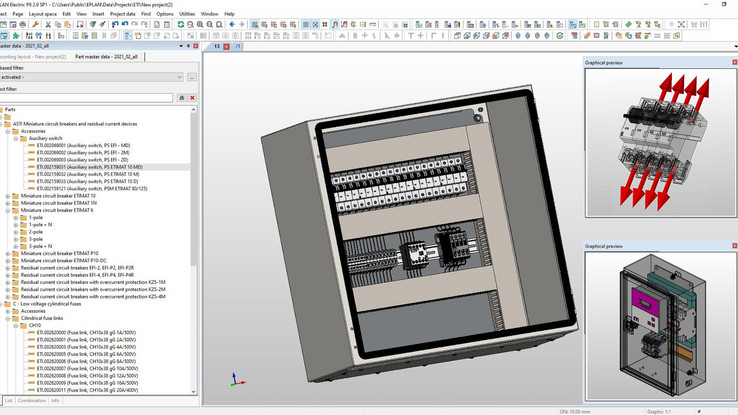Click the blue back arrow icon
The width and height of the screenshot is (738, 415).
point(232,24)
